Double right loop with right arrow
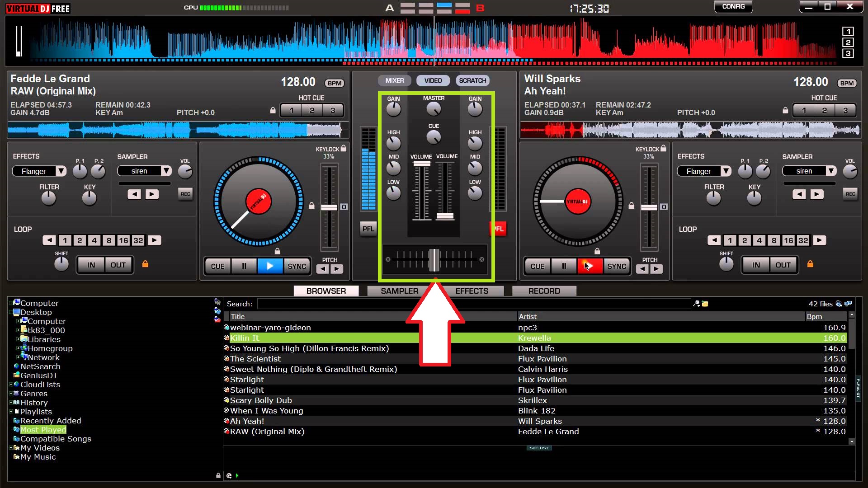 tap(819, 240)
